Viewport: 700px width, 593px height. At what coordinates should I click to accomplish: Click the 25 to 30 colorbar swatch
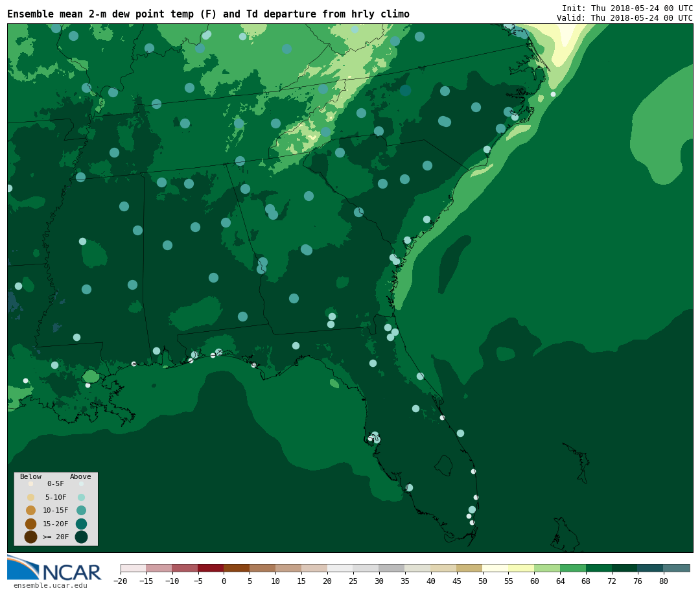coord(366,568)
